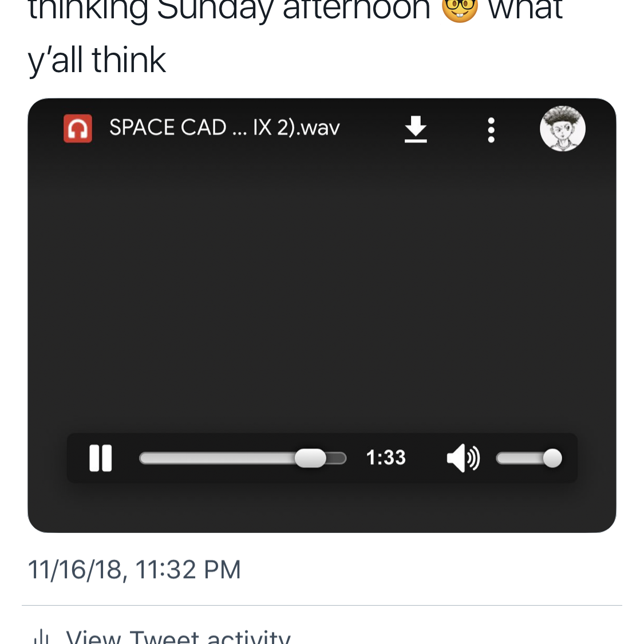Screen dimensions: 644x644
Task: Open View Tweet activity
Action: coord(178,637)
